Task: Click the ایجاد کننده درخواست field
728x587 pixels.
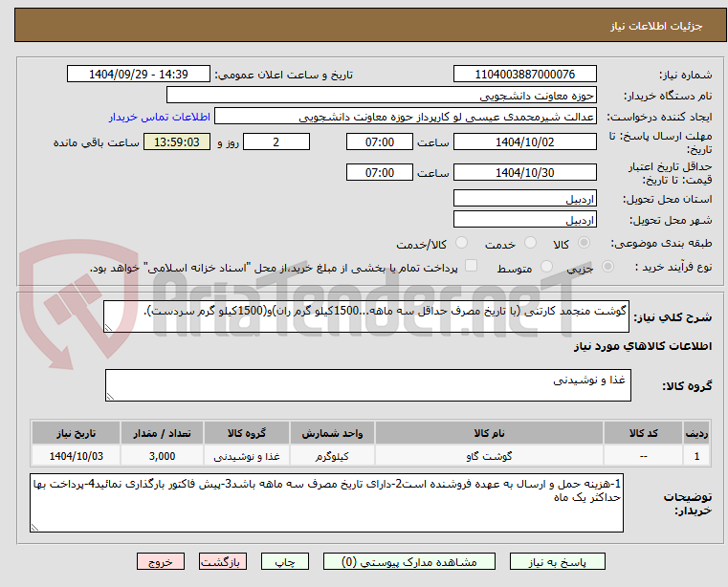Action: pyautogui.click(x=406, y=117)
